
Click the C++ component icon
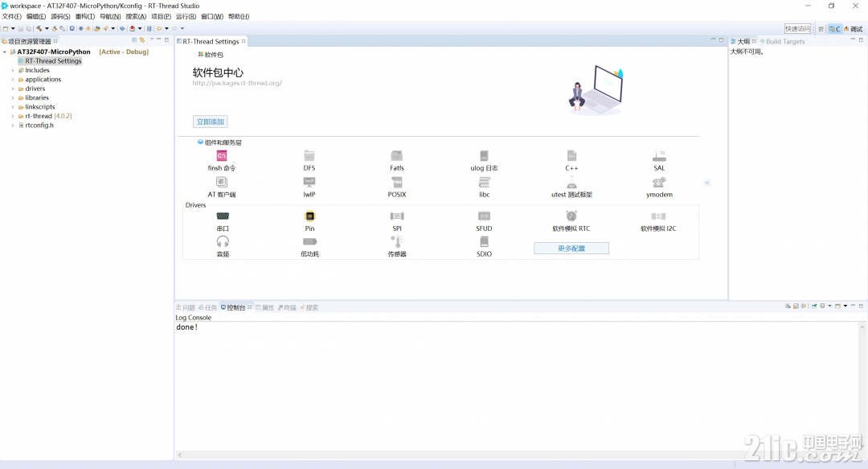(572, 156)
